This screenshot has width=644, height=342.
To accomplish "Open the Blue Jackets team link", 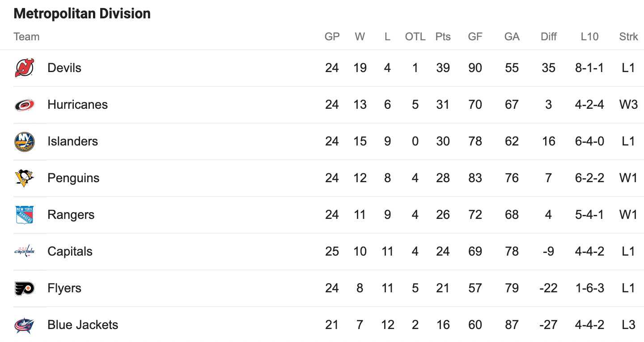I will click(83, 325).
